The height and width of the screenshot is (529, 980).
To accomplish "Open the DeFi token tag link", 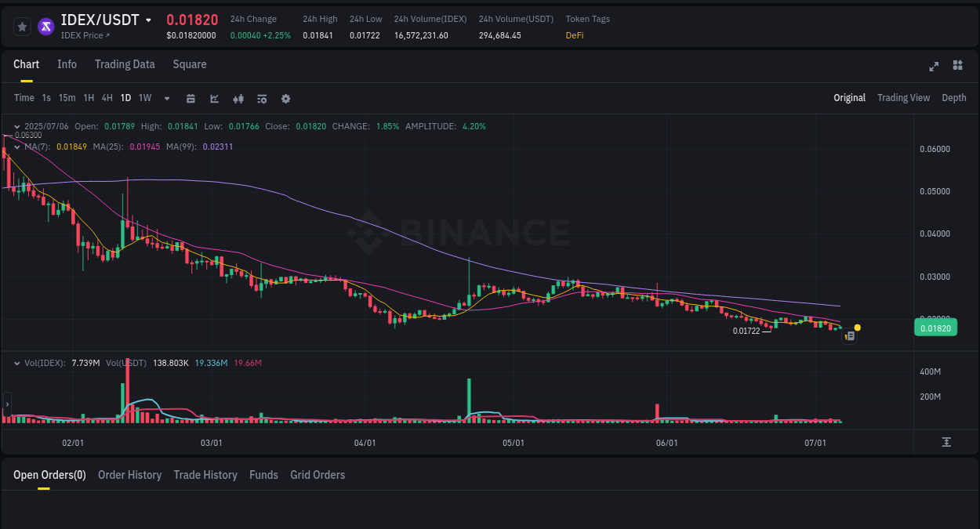I will tap(574, 35).
